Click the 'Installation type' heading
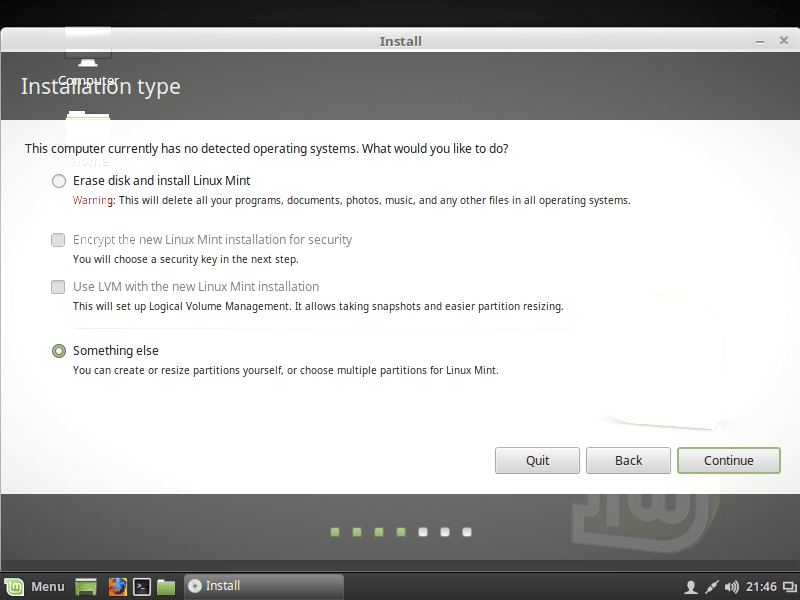This screenshot has height=600, width=800. [x=101, y=87]
